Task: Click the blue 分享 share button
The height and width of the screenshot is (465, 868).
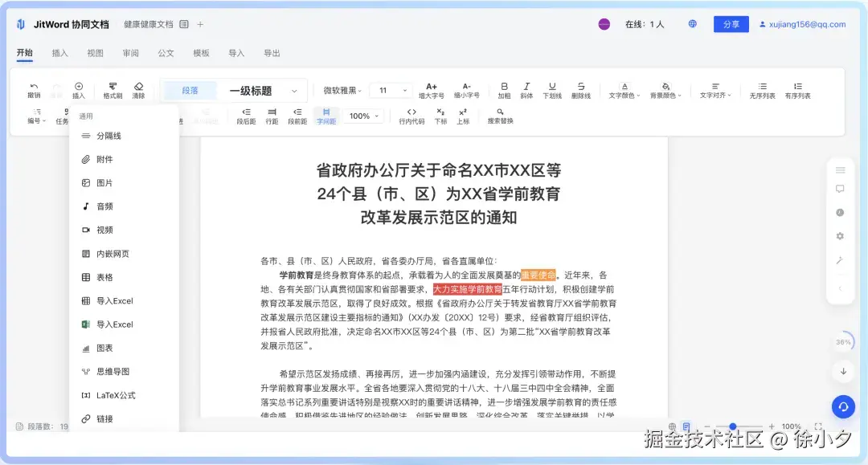Action: 731,24
